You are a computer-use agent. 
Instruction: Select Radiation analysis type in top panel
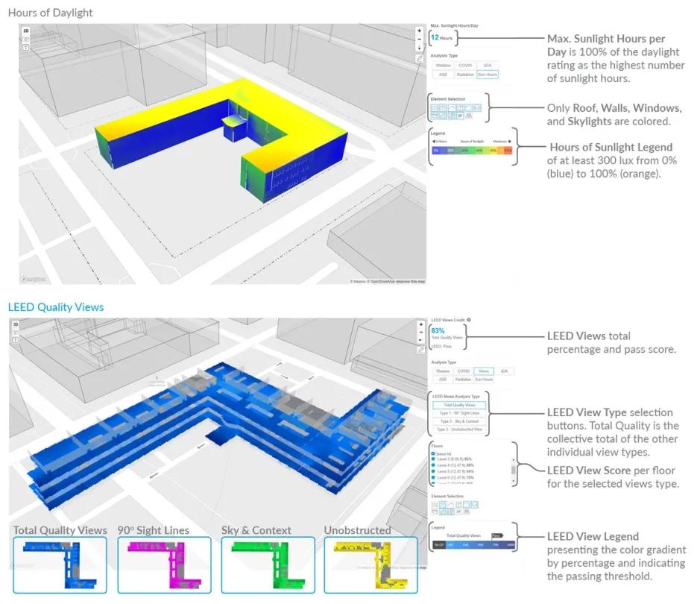tap(464, 75)
